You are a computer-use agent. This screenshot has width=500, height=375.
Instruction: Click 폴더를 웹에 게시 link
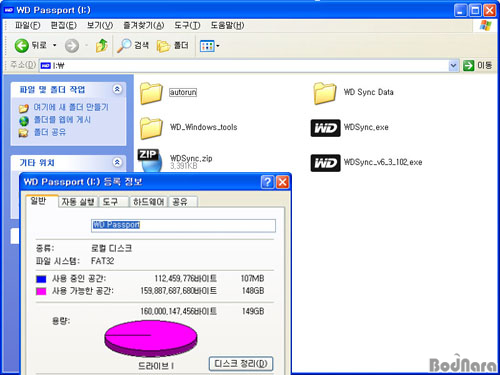[62, 120]
